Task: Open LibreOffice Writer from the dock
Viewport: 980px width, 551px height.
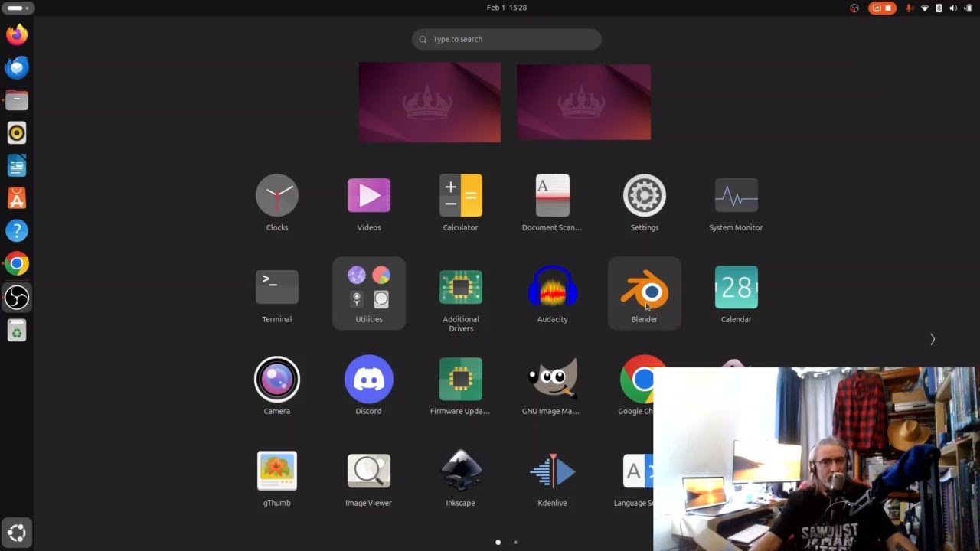Action: pos(17,165)
